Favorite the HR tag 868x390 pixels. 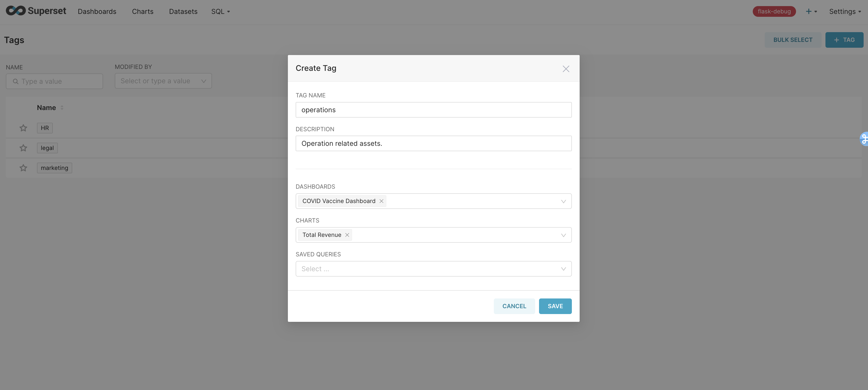[x=23, y=128]
